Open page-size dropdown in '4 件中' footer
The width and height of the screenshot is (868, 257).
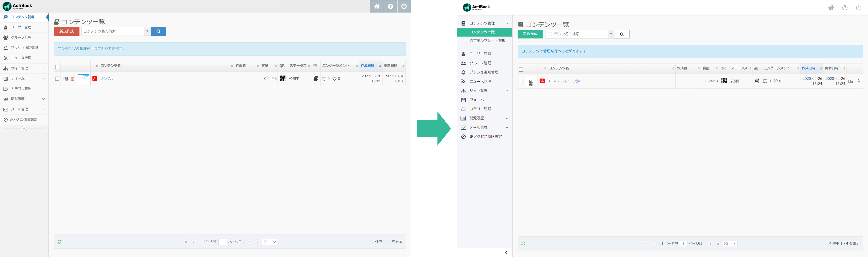[x=730, y=244]
